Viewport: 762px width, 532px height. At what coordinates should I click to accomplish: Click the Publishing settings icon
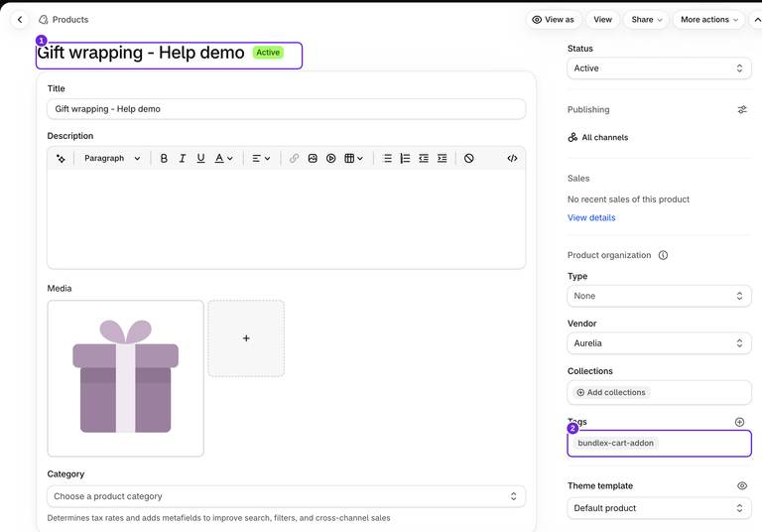pos(742,110)
